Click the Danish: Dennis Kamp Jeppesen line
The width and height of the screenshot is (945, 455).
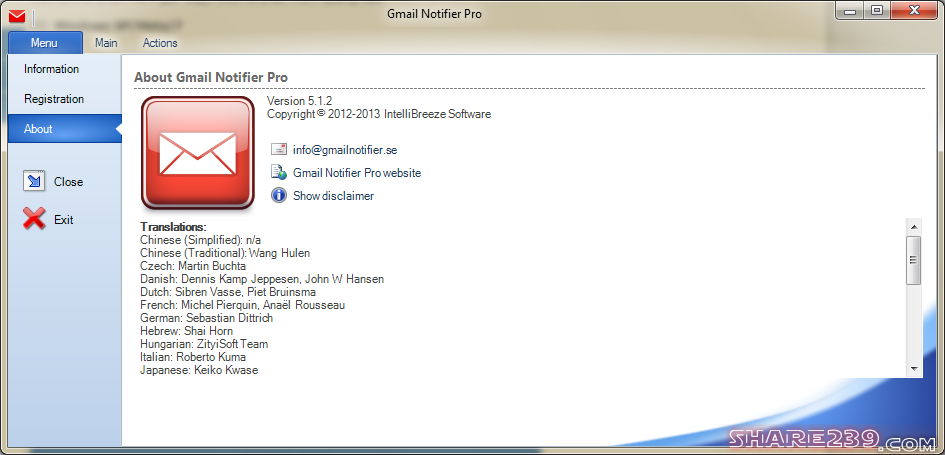coord(262,279)
